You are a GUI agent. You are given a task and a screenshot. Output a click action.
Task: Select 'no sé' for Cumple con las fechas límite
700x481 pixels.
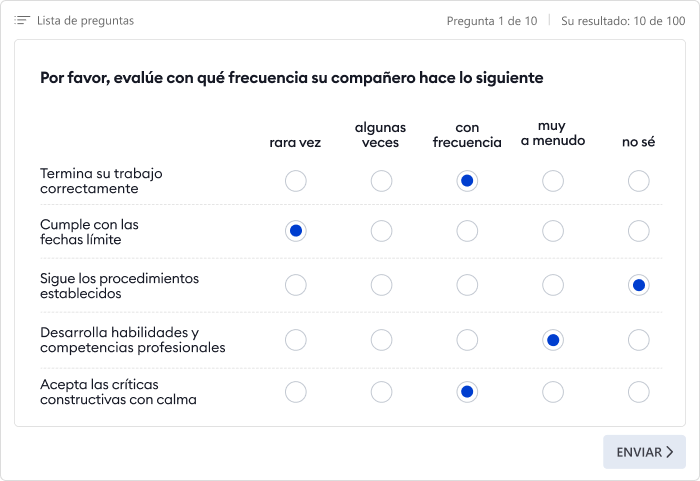coord(638,231)
